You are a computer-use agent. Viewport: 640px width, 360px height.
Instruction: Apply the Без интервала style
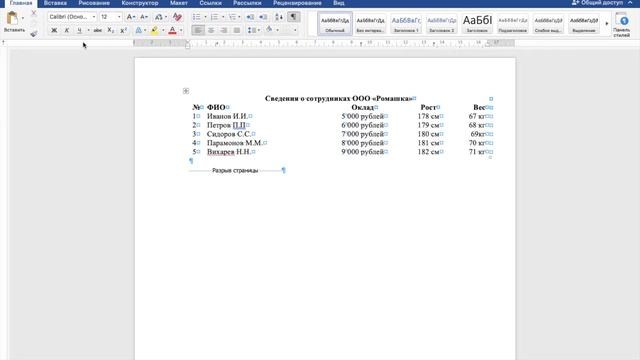point(370,23)
